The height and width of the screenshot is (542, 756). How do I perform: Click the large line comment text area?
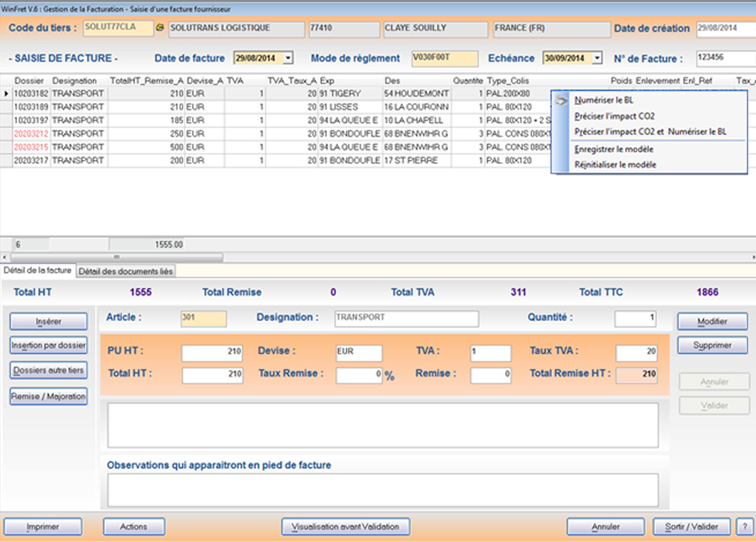click(383, 426)
